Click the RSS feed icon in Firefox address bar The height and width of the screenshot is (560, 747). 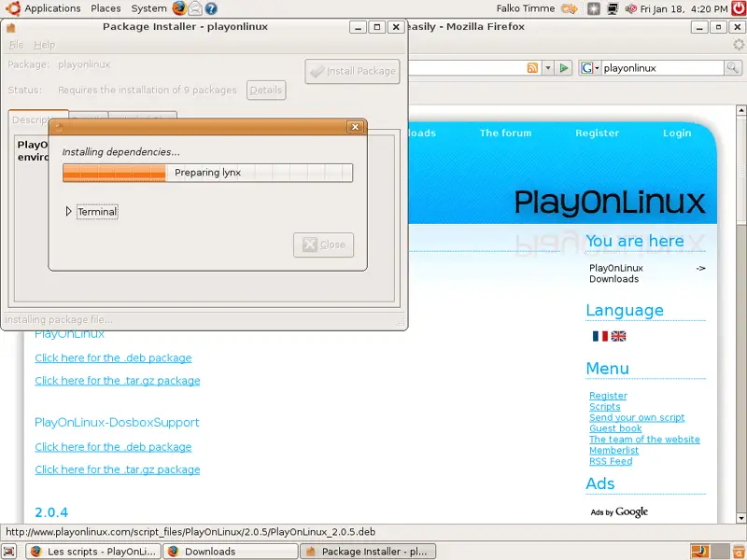532,68
